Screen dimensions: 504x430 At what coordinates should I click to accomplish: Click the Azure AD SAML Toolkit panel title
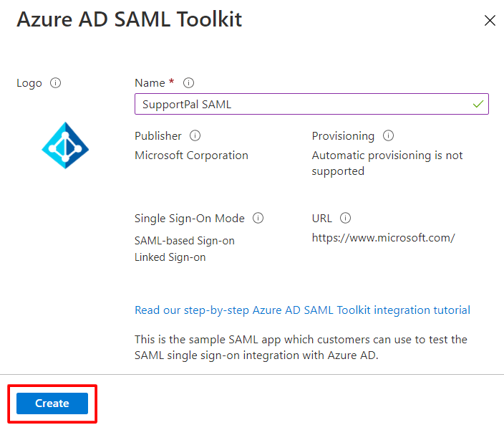[x=129, y=19]
